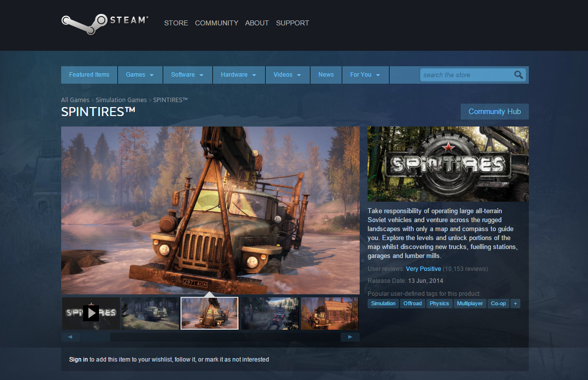Click the Simulation Games breadcrumb link

[121, 100]
